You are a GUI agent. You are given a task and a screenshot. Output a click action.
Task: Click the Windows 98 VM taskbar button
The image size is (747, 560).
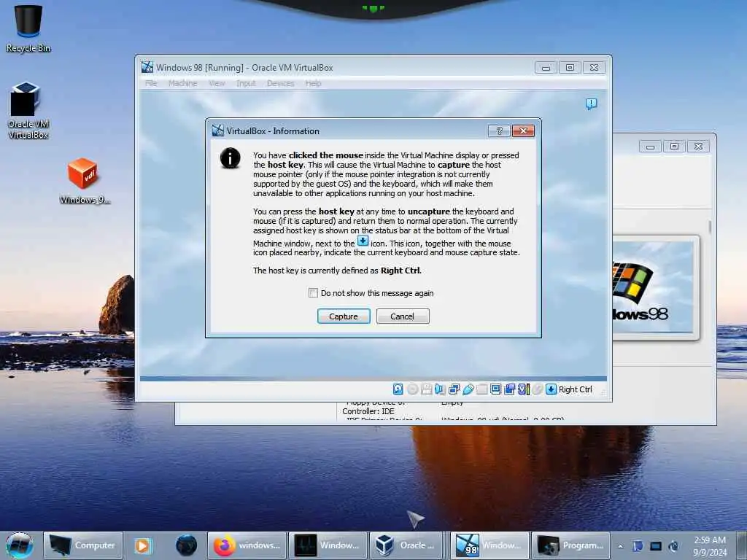tap(489, 545)
